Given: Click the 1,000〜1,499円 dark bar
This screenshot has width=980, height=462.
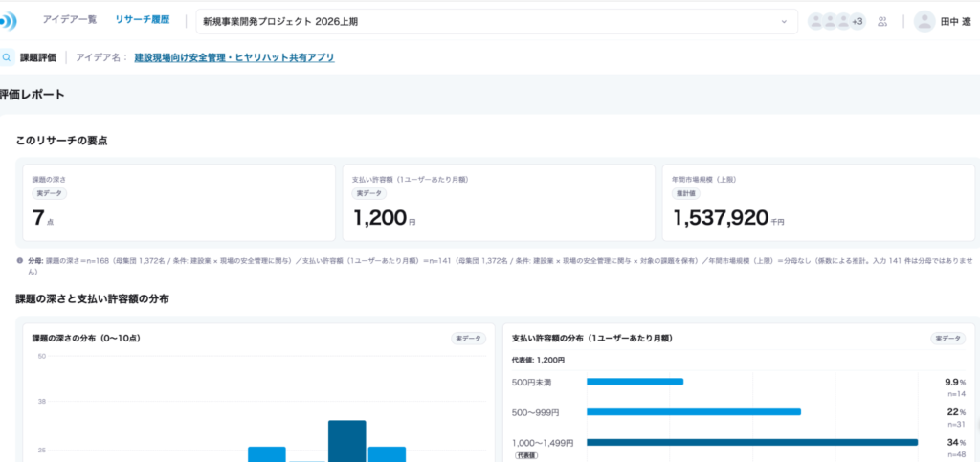Looking at the screenshot, I should pos(752,442).
